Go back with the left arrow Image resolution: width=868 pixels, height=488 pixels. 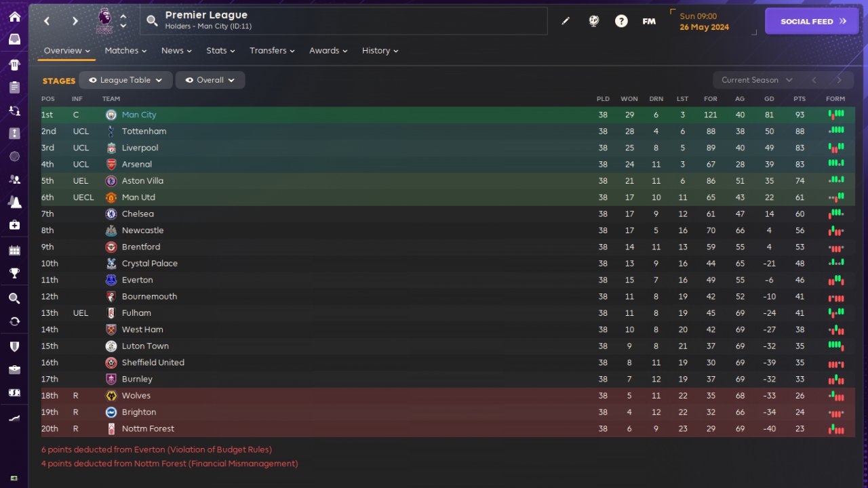[47, 21]
